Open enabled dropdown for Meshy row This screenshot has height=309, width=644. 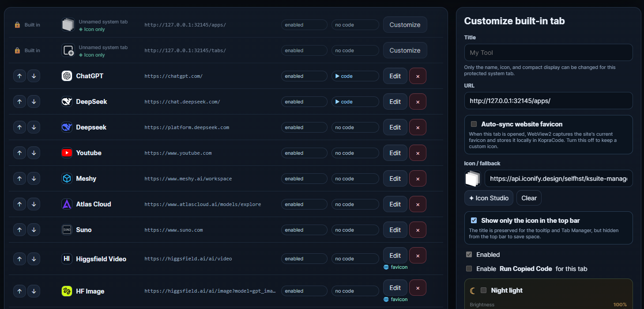pyautogui.click(x=304, y=179)
